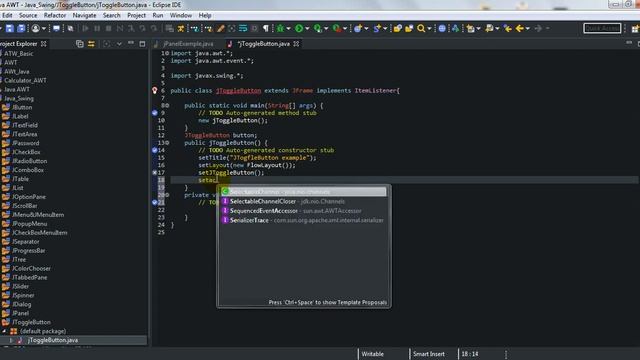The image size is (640, 360).
Task: Open the Navigate menu
Action: tap(84, 16)
